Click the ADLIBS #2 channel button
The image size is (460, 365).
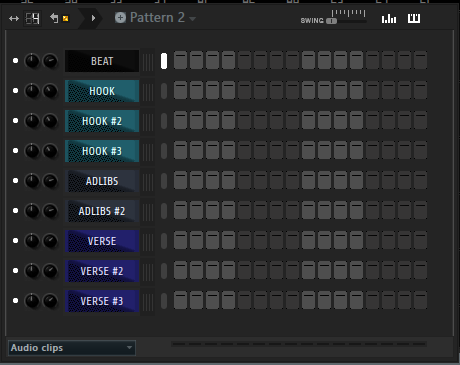[102, 211]
